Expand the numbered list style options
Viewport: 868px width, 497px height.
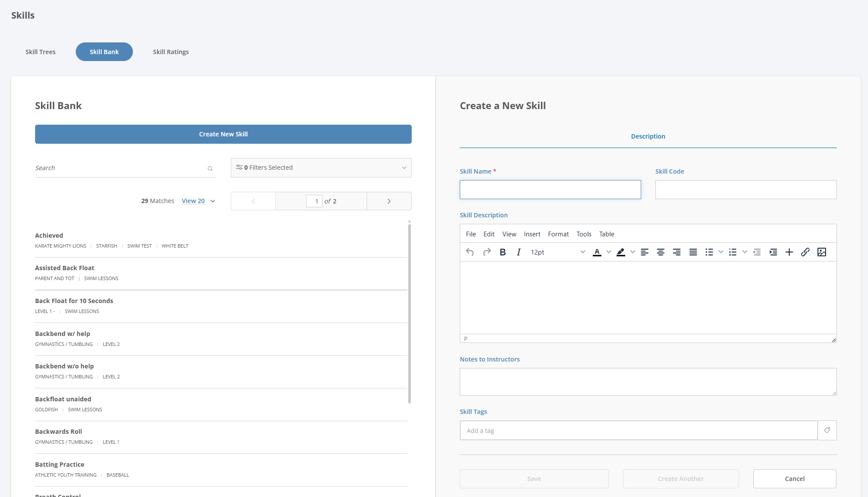click(x=745, y=252)
